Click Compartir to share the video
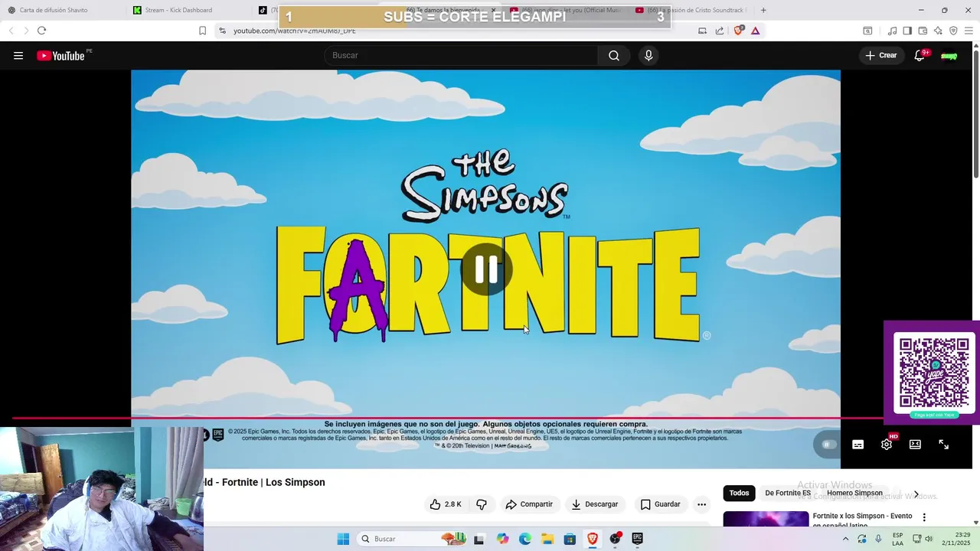Viewport: 980px width, 551px height. coord(529,504)
